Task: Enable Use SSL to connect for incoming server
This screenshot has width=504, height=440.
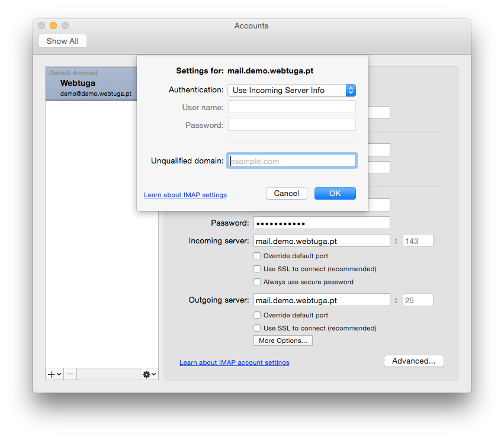Action: click(257, 268)
